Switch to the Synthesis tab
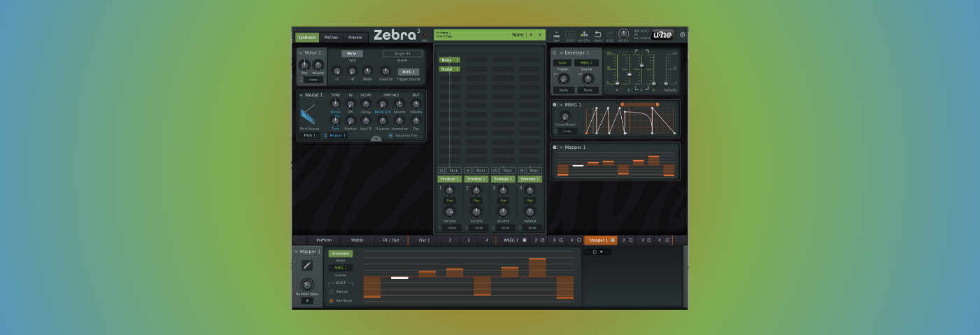The image size is (980, 335). point(307,37)
